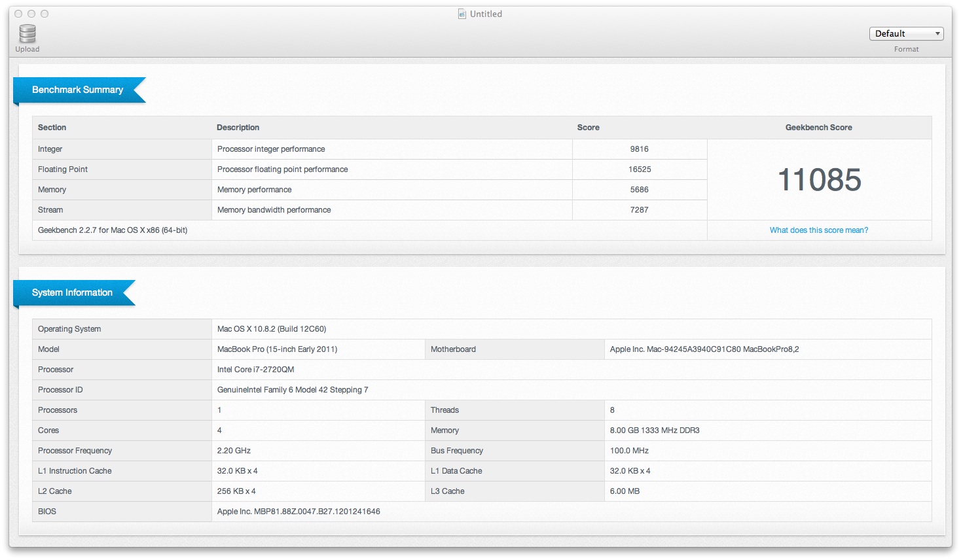The width and height of the screenshot is (961, 560).
Task: Click the Upload database icon
Action: 27,33
